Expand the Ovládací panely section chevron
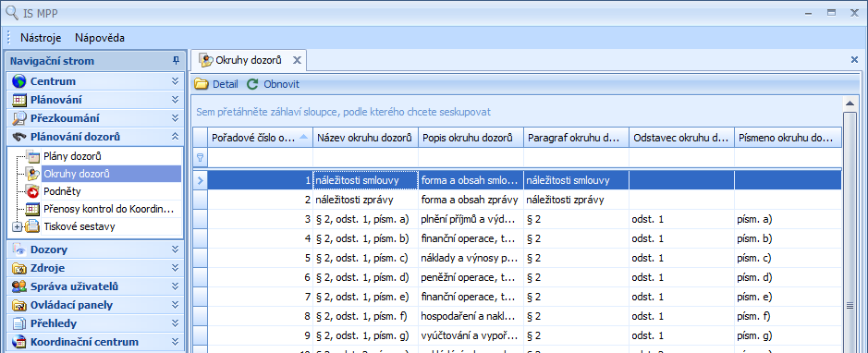Image resolution: width=868 pixels, height=353 pixels. 175,305
